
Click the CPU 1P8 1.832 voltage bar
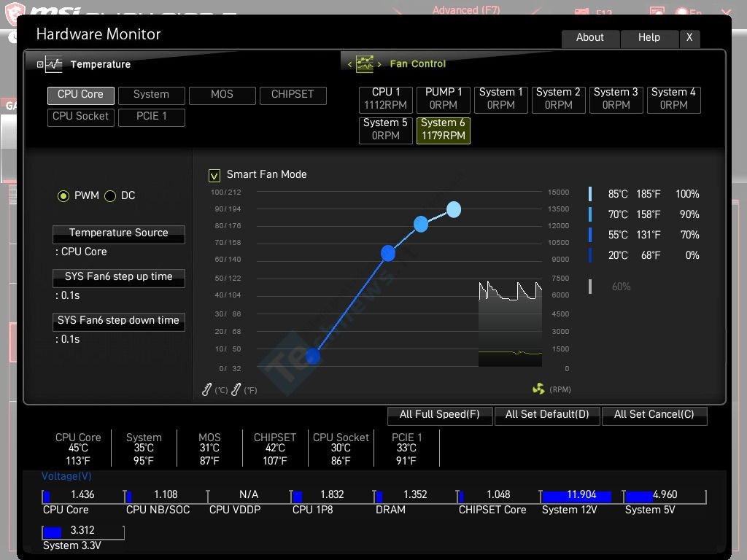(333, 496)
